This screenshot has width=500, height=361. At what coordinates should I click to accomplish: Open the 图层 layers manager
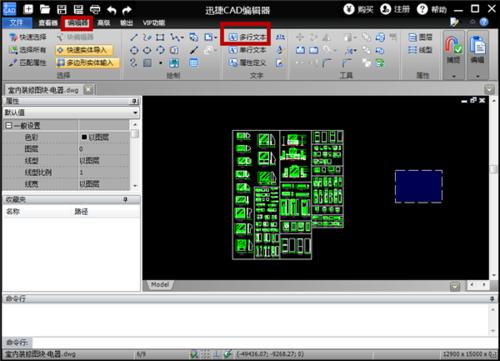tap(420, 37)
